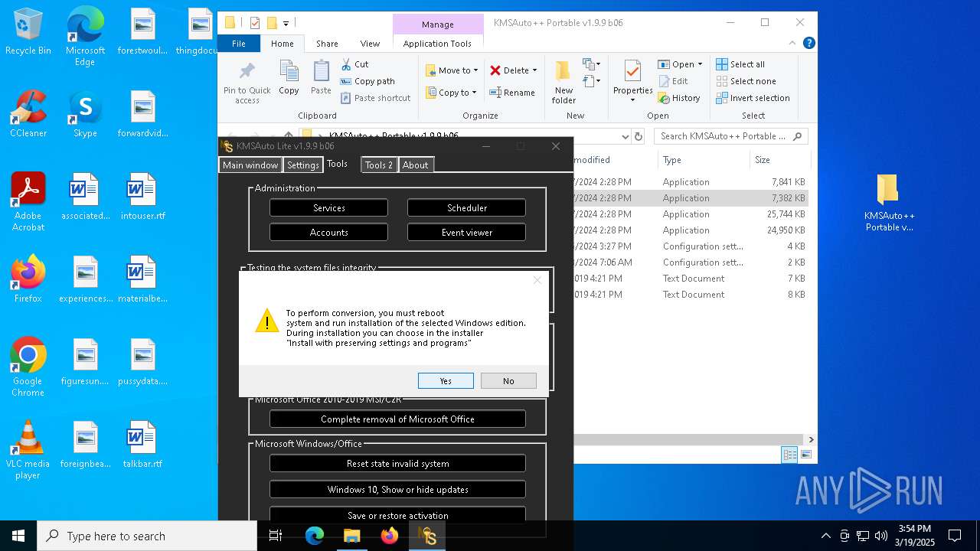This screenshot has height=551, width=980.
Task: Click Complete removal of Microsoft Office
Action: [x=397, y=419]
